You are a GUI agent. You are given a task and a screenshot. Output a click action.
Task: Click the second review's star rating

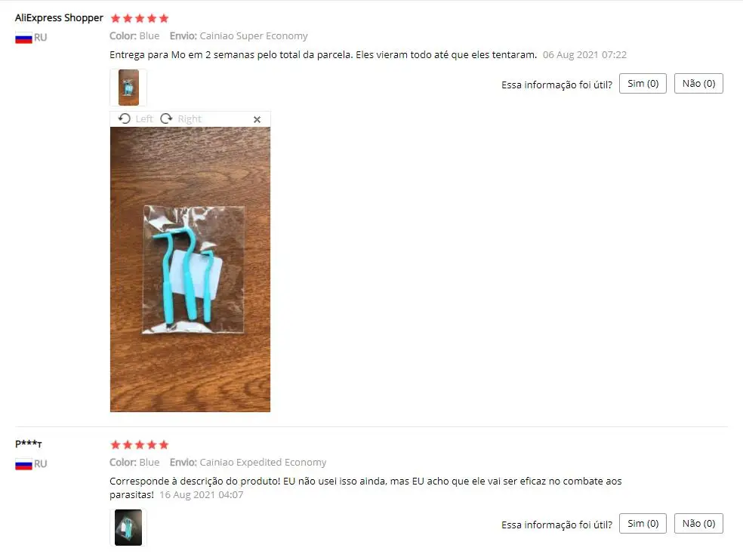pyautogui.click(x=139, y=445)
